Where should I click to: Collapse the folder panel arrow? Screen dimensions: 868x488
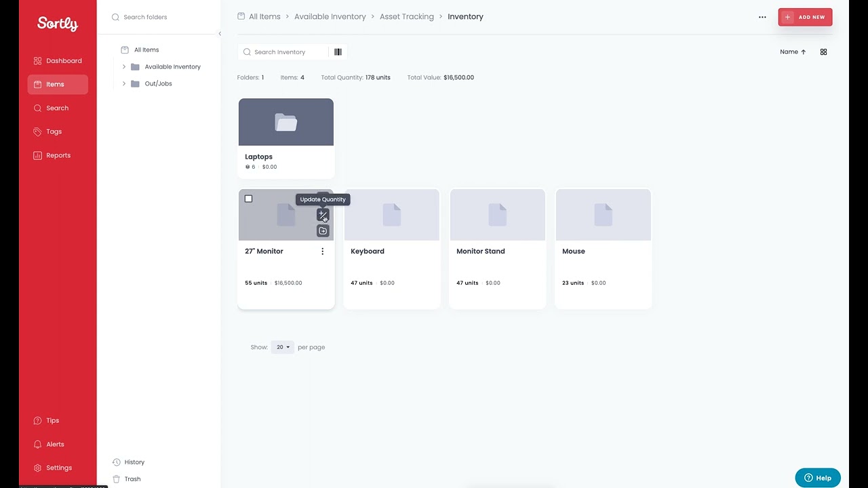coord(219,34)
